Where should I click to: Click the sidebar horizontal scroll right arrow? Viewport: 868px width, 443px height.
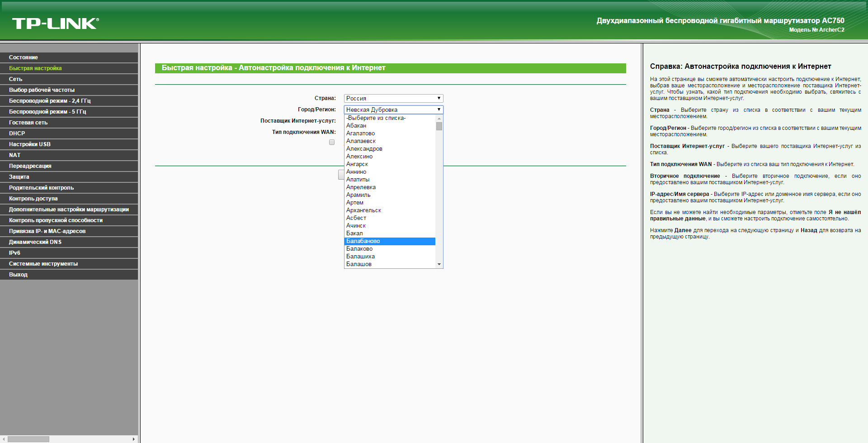[x=133, y=439]
